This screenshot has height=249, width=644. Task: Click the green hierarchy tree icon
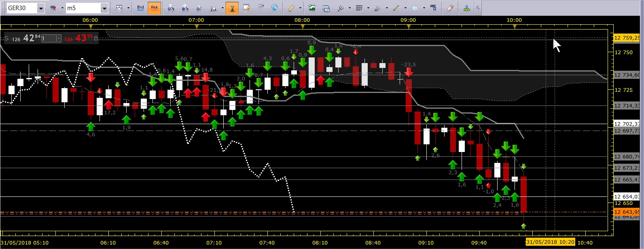466,8
